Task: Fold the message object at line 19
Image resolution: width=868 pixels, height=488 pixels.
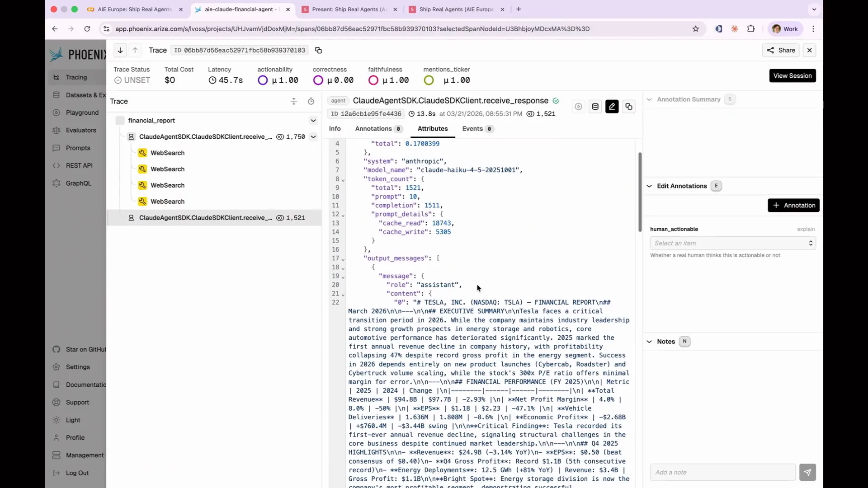Action: [343, 277]
